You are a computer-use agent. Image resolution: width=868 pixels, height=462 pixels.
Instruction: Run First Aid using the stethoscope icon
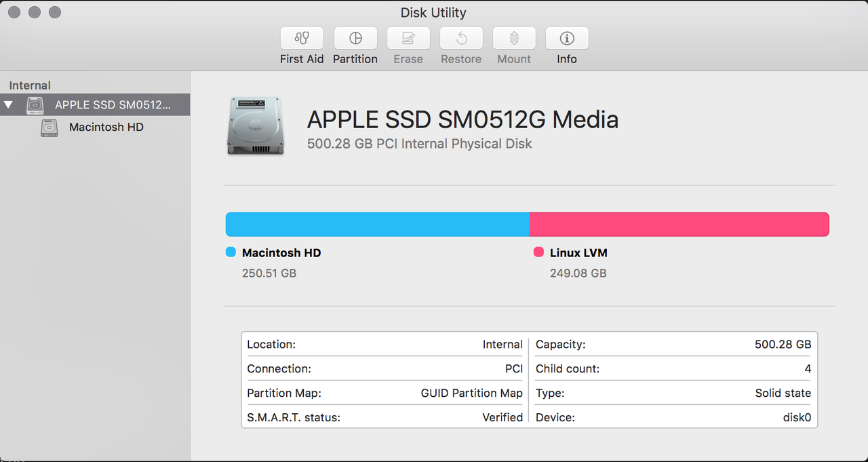[x=302, y=38]
